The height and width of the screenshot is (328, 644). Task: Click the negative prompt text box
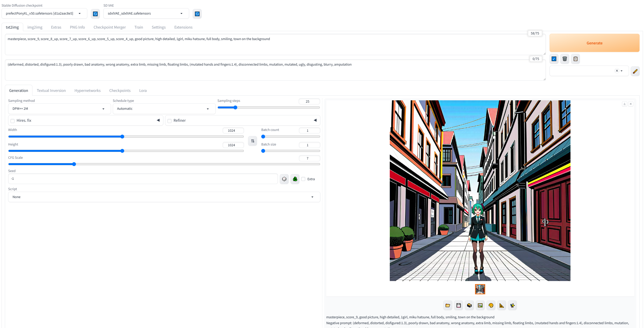click(275, 70)
